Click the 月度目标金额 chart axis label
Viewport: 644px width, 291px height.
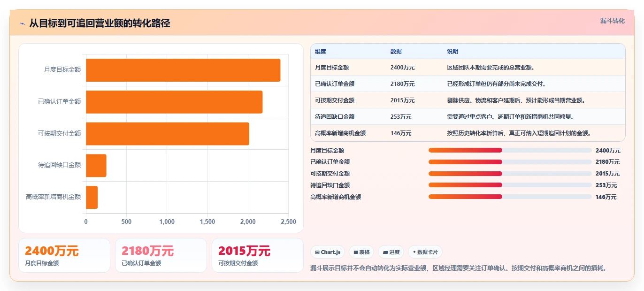pos(62,69)
